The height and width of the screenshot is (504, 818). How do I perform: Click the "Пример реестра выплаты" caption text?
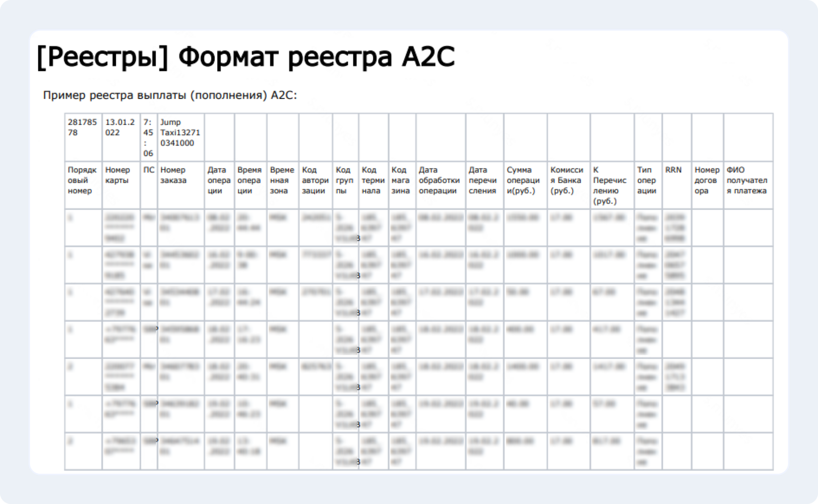click(169, 95)
